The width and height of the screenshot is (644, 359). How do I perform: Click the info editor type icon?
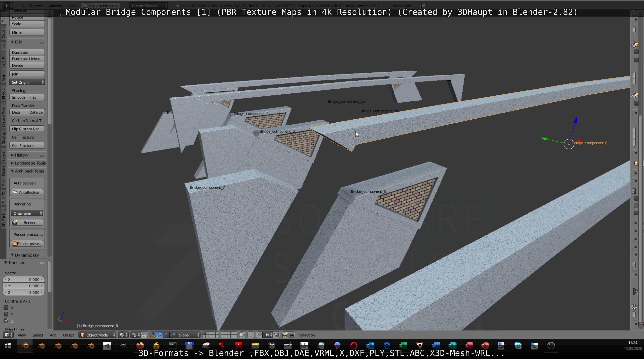8,6
